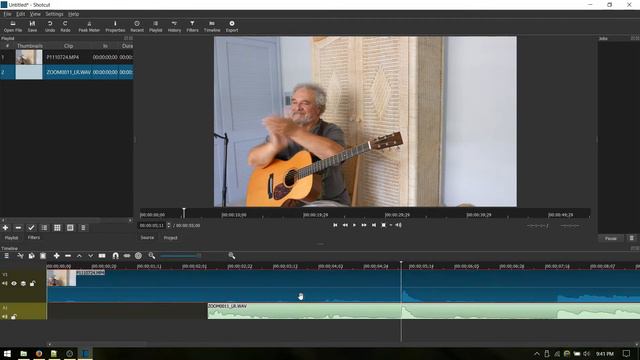Switch to the Filters tab below playlist
Screen dimensions: 640x360
[x=34, y=238]
